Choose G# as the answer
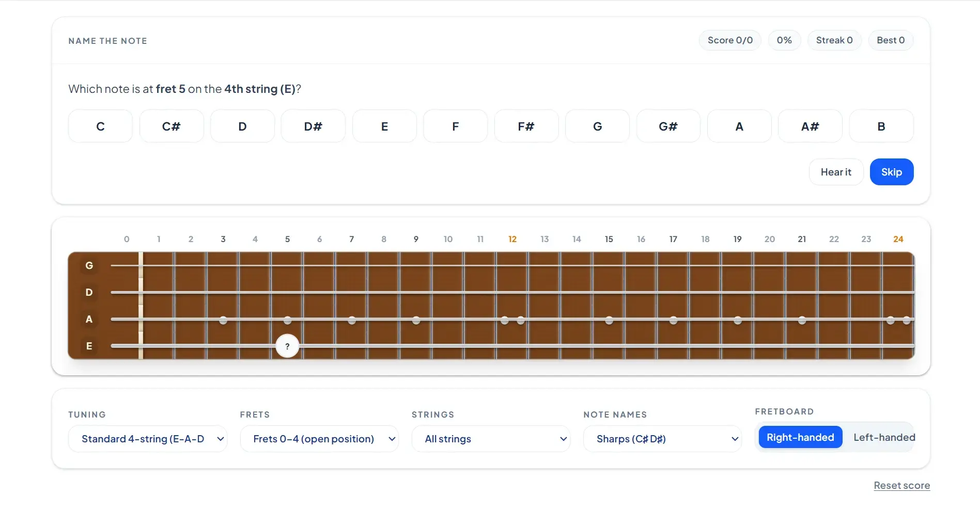 [668, 126]
